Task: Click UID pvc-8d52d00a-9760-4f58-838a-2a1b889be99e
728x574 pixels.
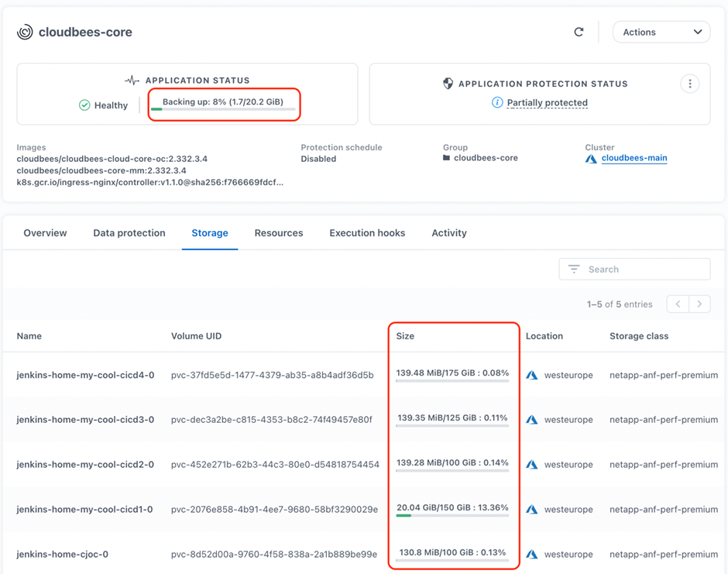Action: [274, 554]
